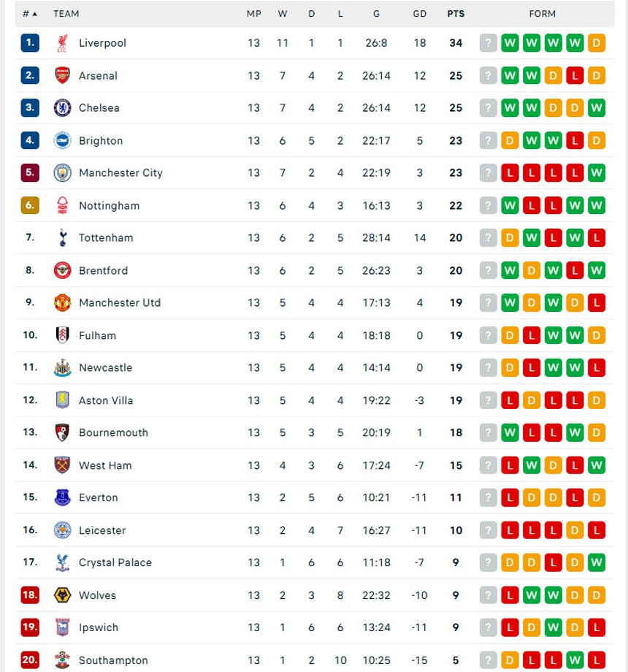The height and width of the screenshot is (672, 628).
Task: Click the Brighton club crest
Action: [63, 140]
